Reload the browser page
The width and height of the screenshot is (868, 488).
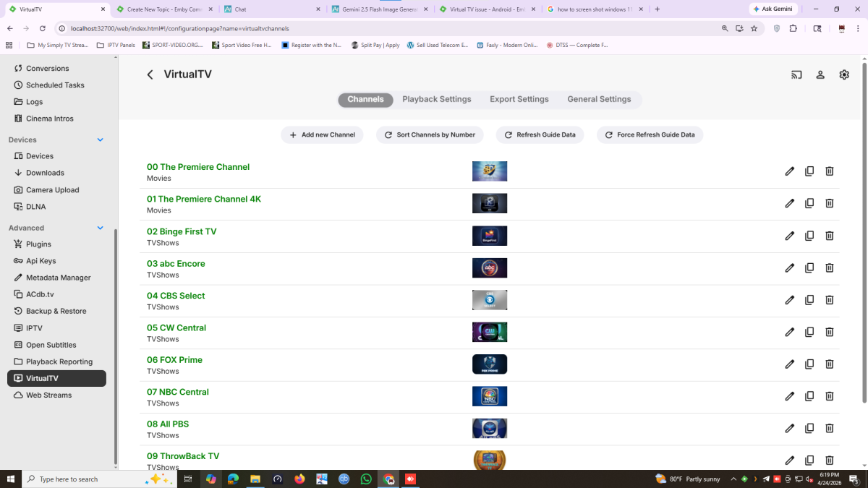click(43, 28)
